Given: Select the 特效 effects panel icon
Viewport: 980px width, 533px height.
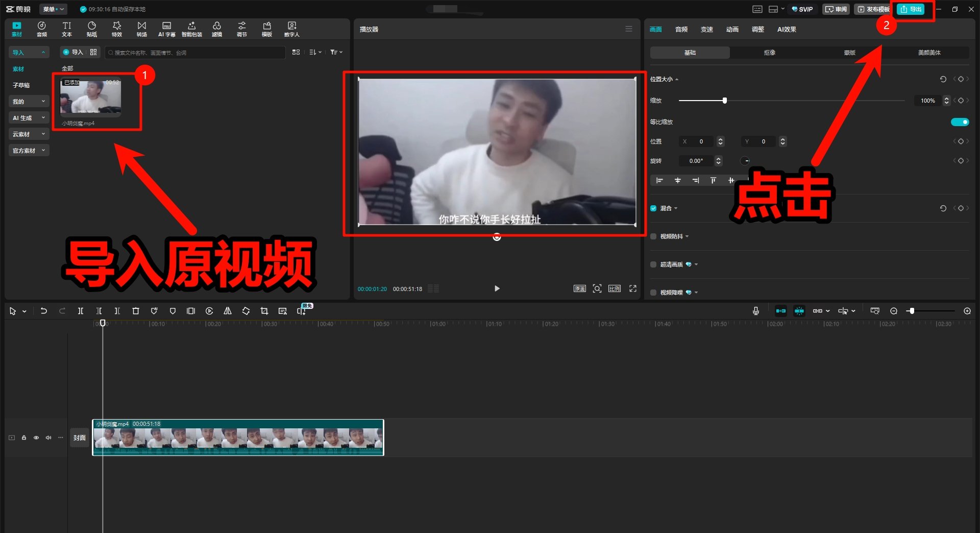Looking at the screenshot, I should point(117,28).
